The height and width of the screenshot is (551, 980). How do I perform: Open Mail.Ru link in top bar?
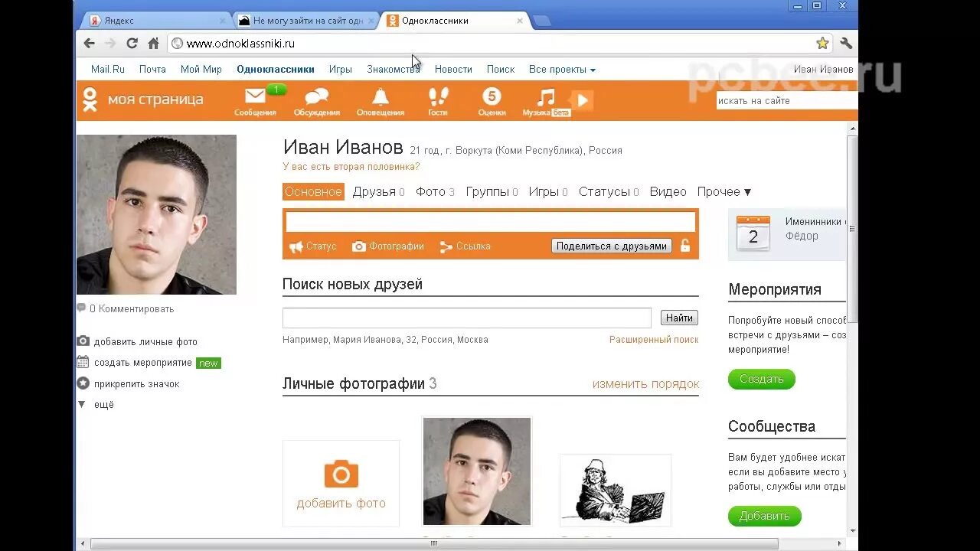tap(108, 69)
